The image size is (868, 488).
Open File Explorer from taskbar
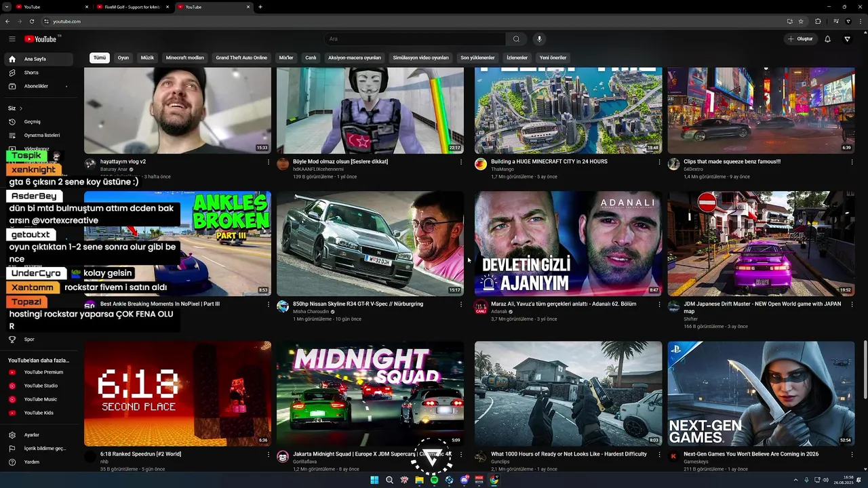click(419, 480)
